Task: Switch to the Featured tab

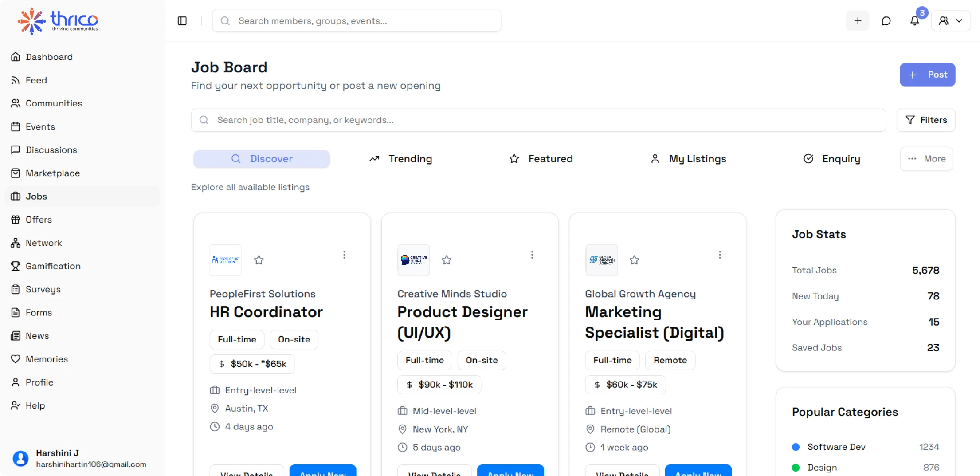Action: click(541, 159)
